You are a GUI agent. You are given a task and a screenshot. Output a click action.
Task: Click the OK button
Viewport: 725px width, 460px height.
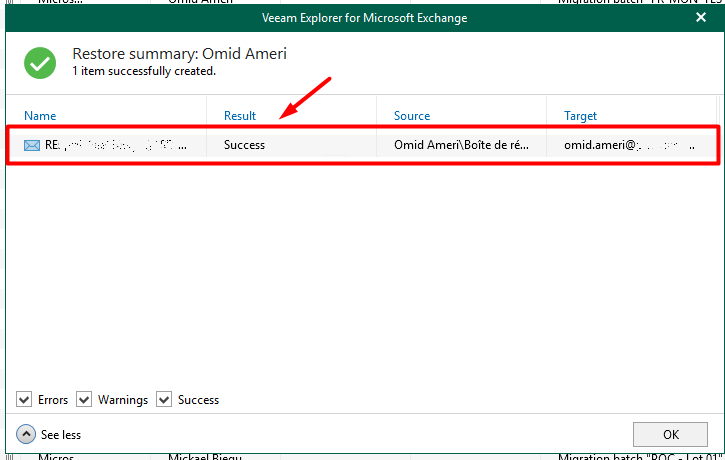(x=670, y=435)
